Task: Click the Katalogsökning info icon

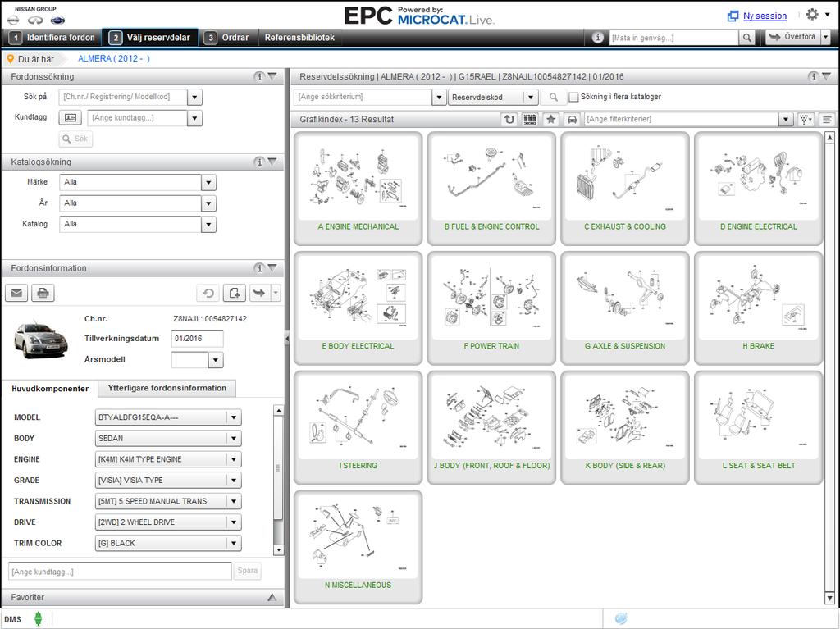Action: (x=259, y=162)
